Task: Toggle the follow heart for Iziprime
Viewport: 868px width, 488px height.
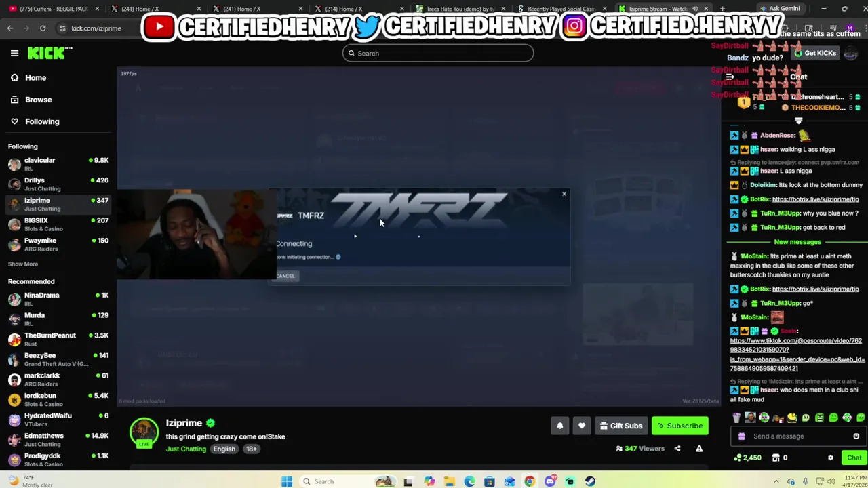Action: coord(582,426)
